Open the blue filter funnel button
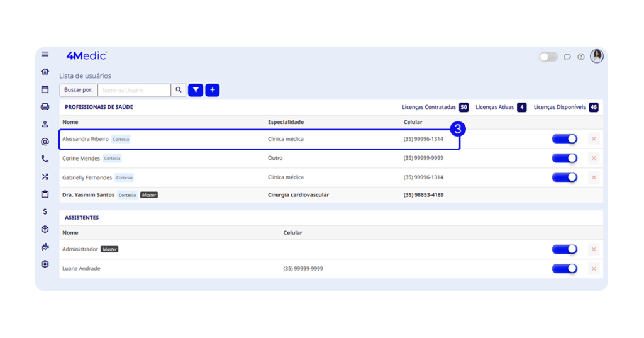The image size is (644, 338). [196, 90]
